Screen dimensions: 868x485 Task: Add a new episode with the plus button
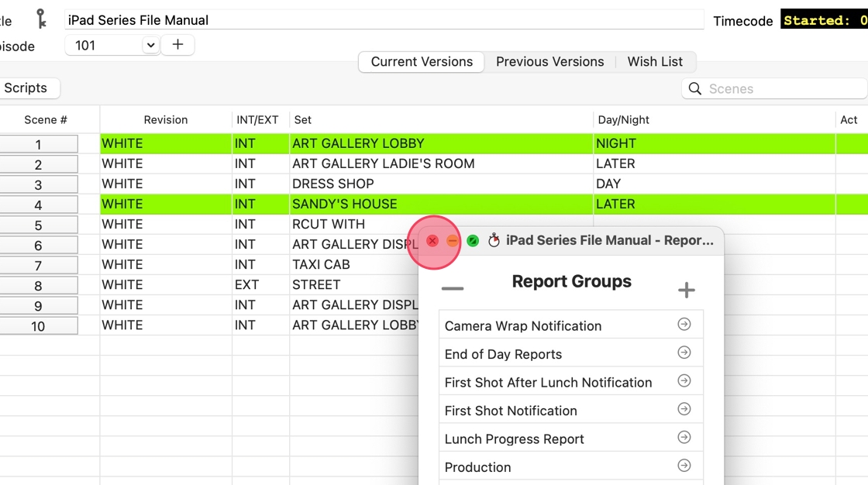tap(177, 45)
